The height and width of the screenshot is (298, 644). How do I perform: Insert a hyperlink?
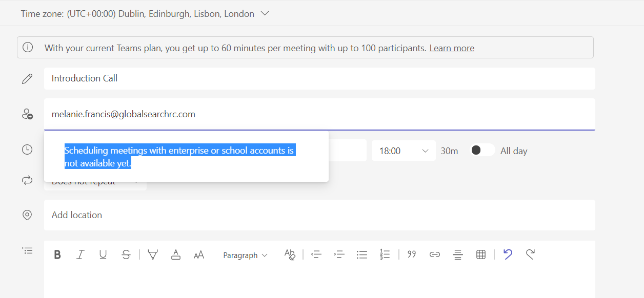click(435, 254)
